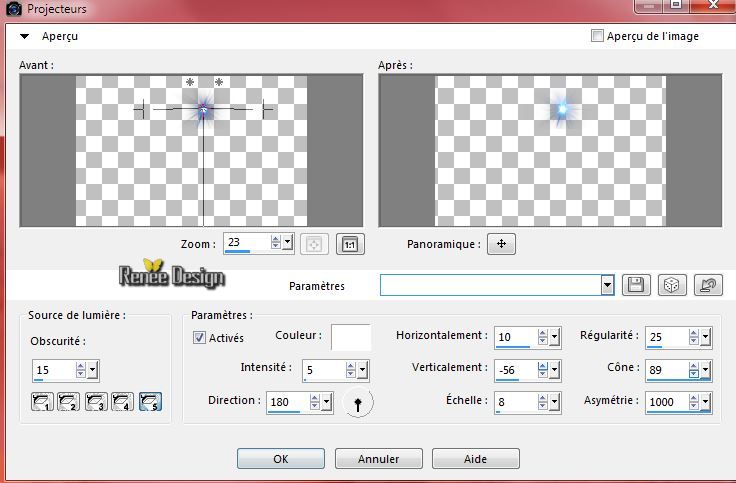
Task: Click the Zoom stepper arrows
Action: [276, 243]
